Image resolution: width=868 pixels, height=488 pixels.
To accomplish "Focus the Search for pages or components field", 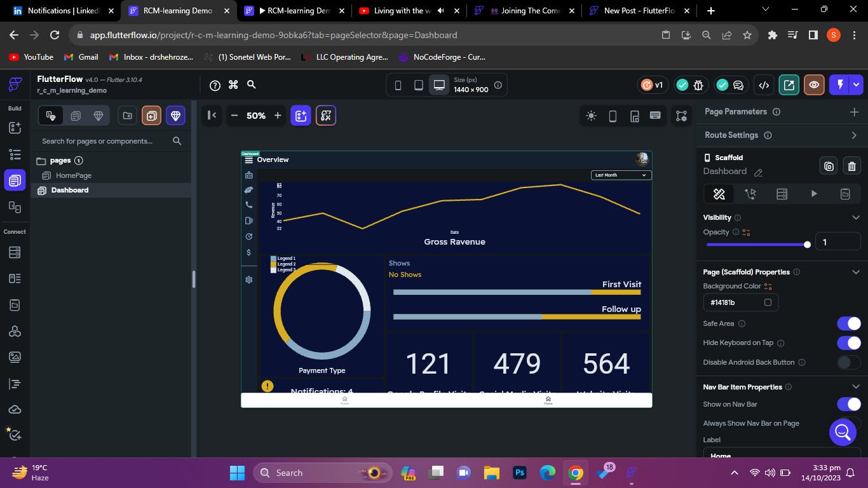I will [111, 141].
